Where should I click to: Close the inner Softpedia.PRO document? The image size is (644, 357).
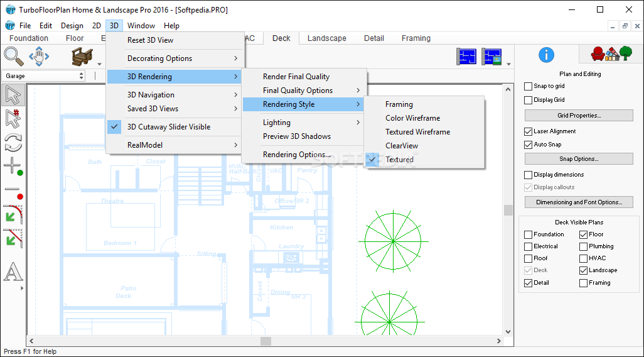click(x=638, y=26)
